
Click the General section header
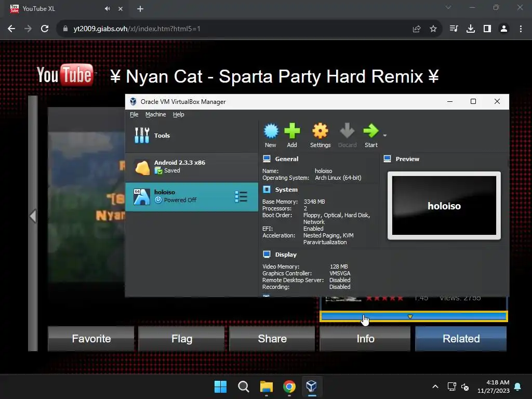(x=286, y=159)
